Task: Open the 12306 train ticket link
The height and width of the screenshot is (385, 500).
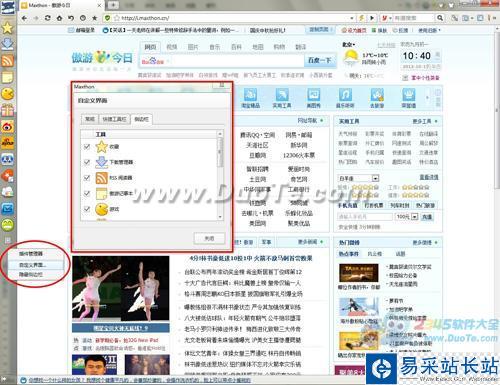Action: point(299,155)
